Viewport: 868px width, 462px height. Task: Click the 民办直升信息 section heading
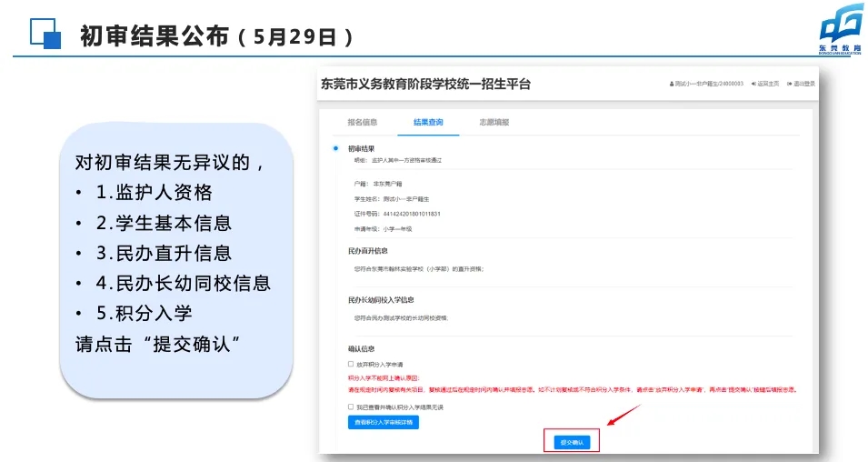pyautogui.click(x=367, y=251)
